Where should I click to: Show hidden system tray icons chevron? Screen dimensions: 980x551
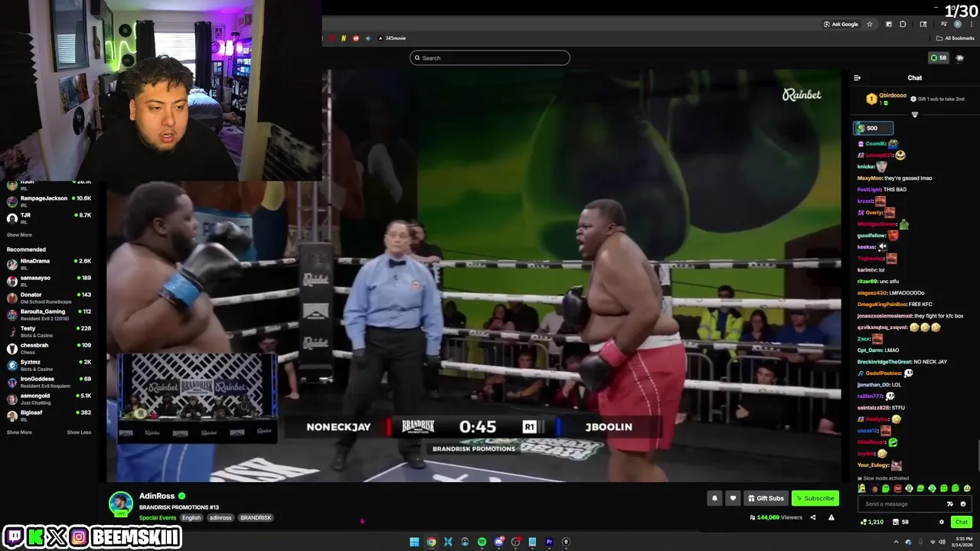pyautogui.click(x=896, y=542)
